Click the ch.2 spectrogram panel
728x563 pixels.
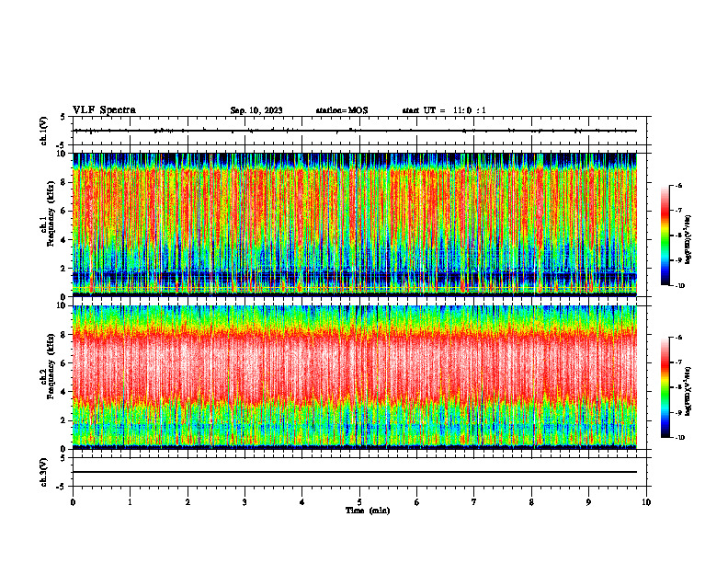355,377
